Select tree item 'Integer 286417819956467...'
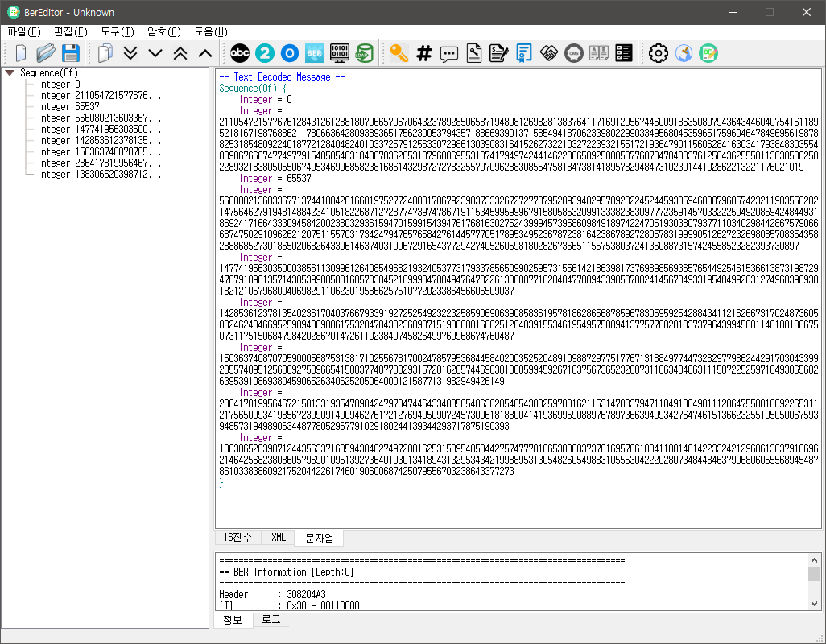Image resolution: width=826 pixels, height=644 pixels. click(x=100, y=163)
